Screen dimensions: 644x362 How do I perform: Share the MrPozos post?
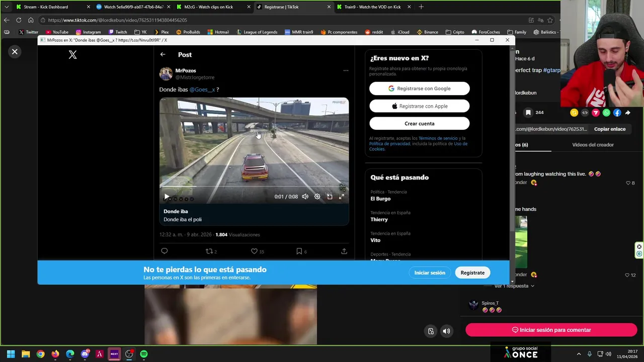[x=344, y=251]
